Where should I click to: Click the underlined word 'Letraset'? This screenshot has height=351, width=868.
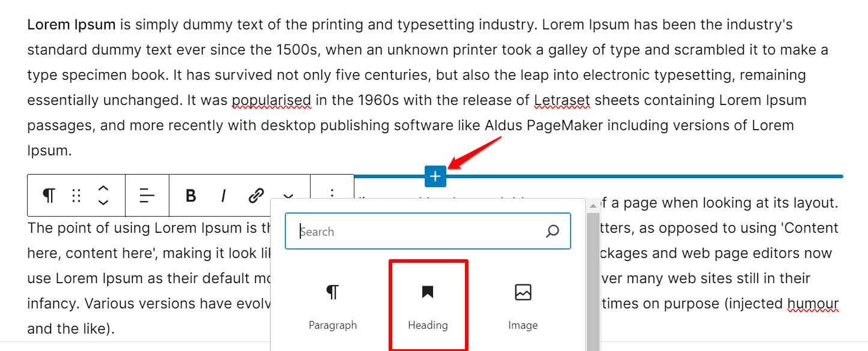(x=562, y=100)
